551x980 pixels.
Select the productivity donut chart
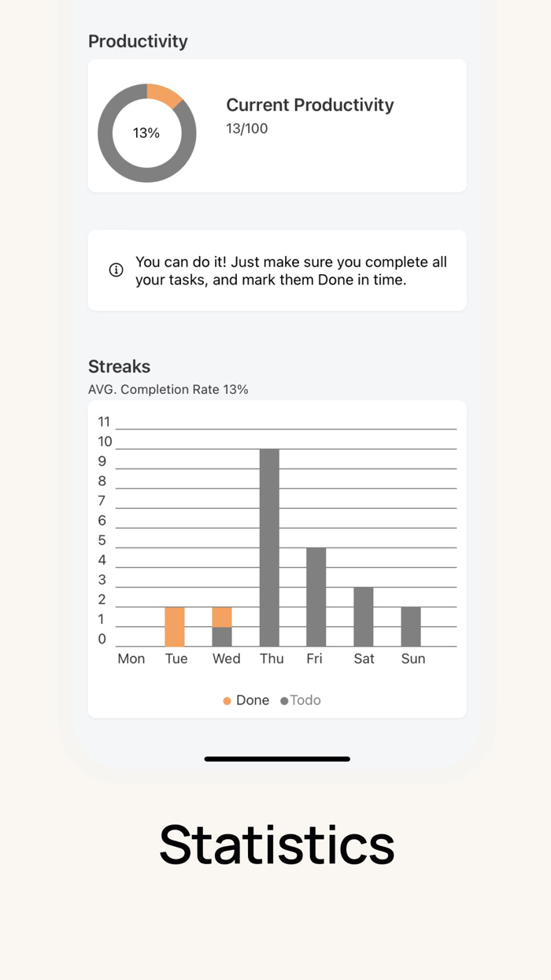click(x=146, y=133)
